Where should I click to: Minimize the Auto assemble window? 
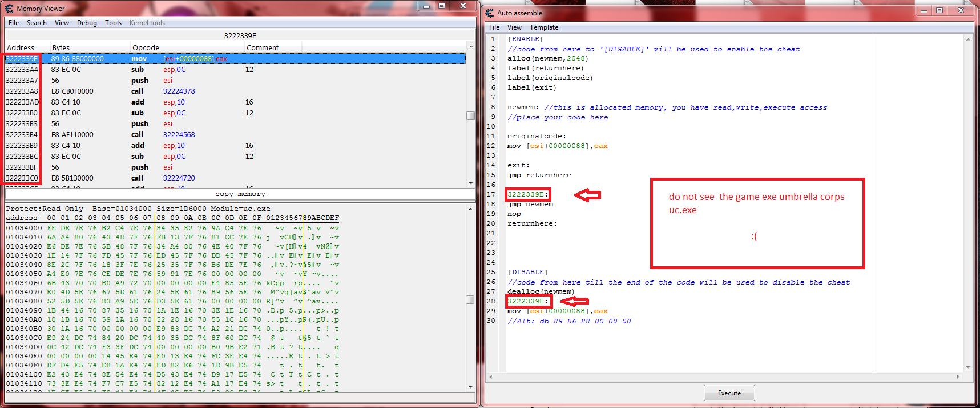[x=924, y=11]
